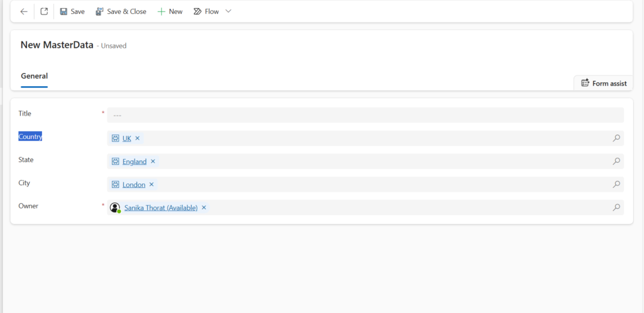Open the England state record link

[134, 162]
